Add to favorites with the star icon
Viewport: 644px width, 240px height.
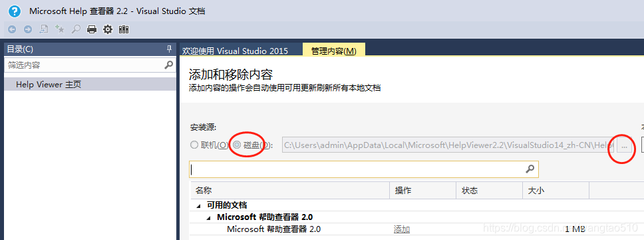(x=60, y=29)
